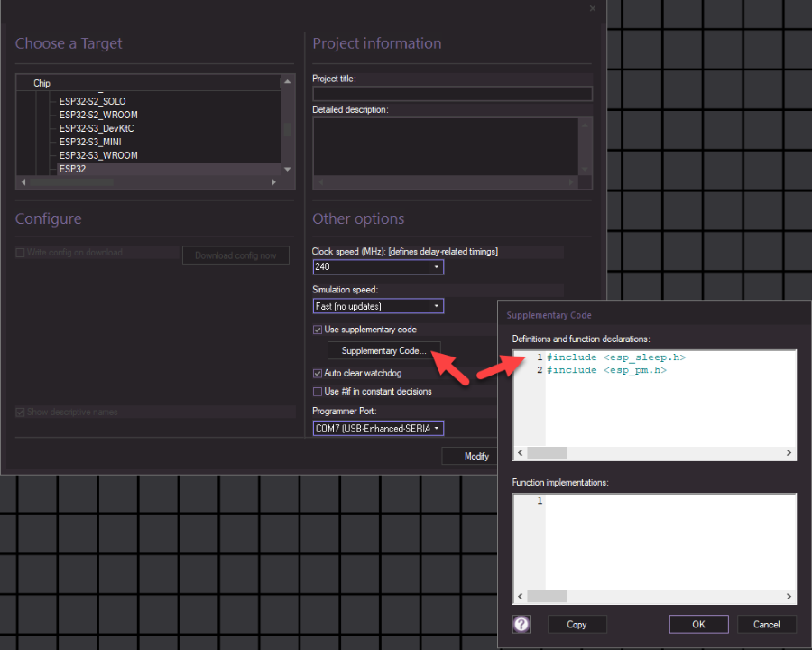The width and height of the screenshot is (812, 650).
Task: Close the project options dialog
Action: point(593,8)
